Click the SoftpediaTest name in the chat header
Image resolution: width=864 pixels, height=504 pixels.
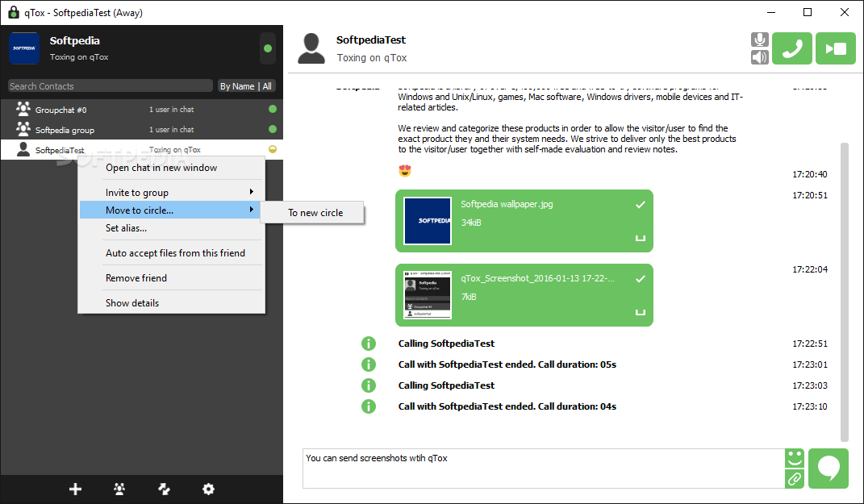tap(371, 40)
